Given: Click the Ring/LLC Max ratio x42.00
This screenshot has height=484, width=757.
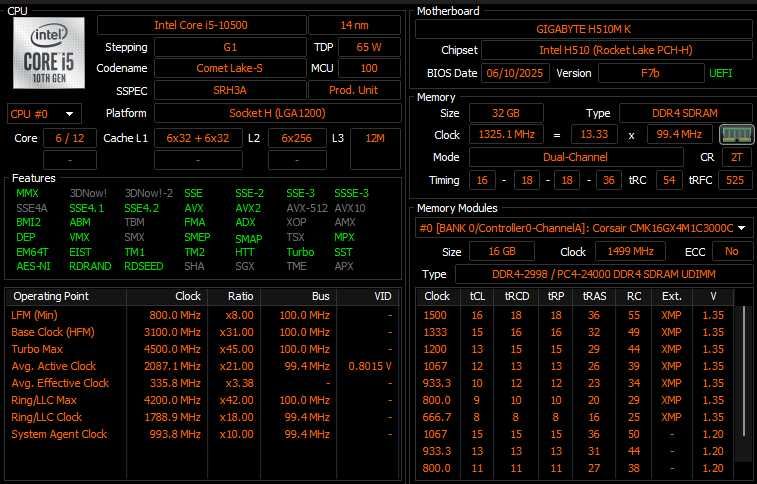Looking at the screenshot, I should click(x=237, y=401).
